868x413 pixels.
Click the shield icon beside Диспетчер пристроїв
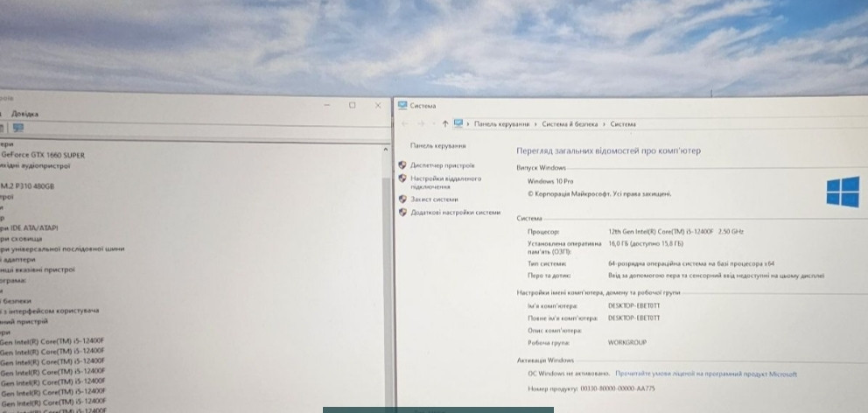click(402, 164)
